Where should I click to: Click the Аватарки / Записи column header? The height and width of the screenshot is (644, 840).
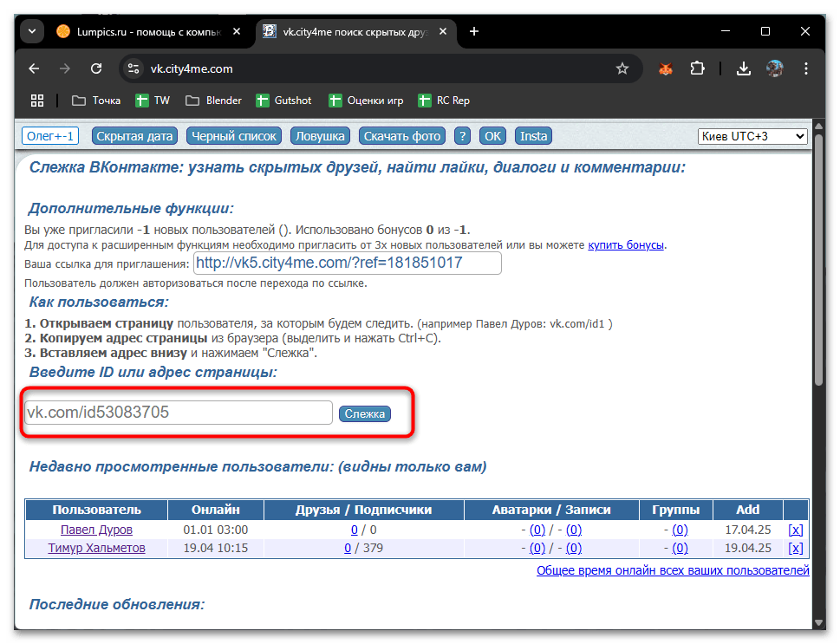551,510
